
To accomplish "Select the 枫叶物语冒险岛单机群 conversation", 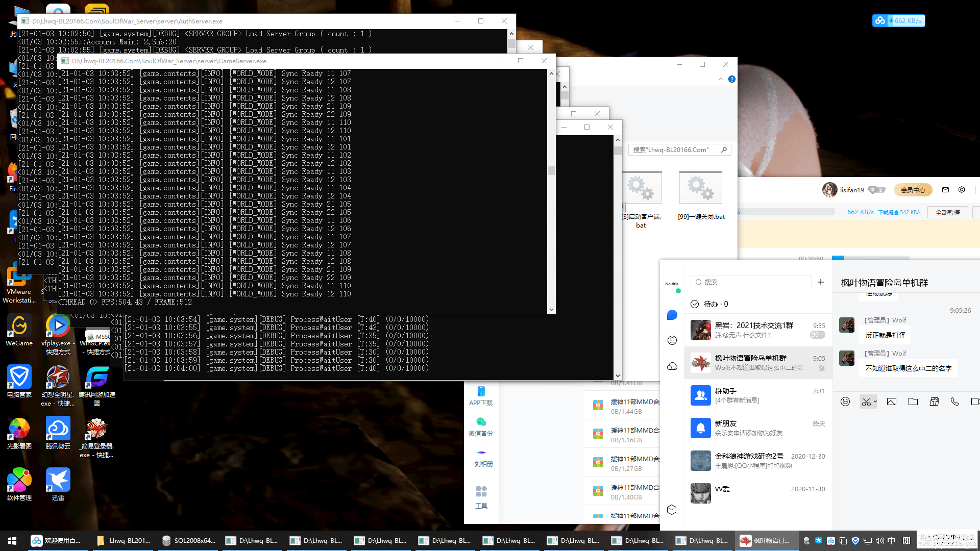I will click(758, 363).
